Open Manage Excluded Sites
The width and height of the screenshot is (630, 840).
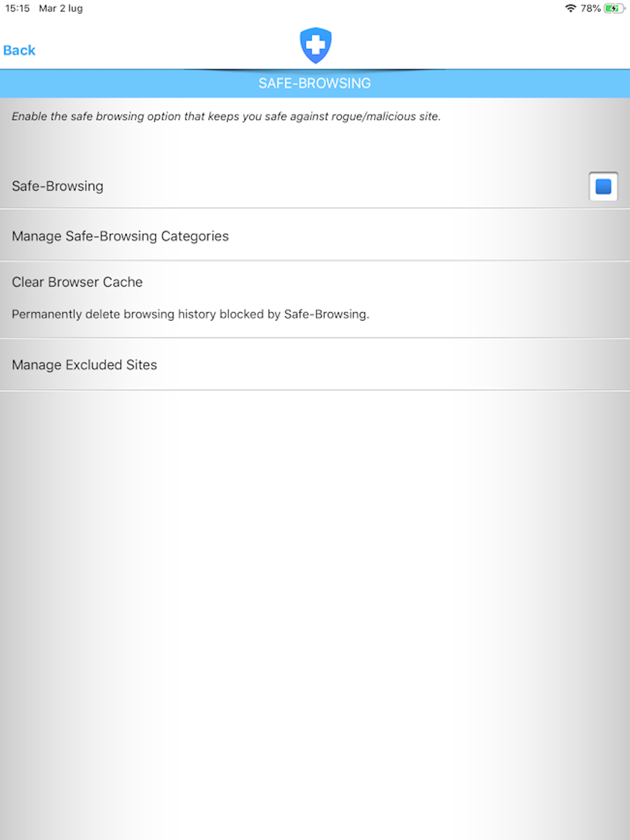pyautogui.click(x=315, y=365)
